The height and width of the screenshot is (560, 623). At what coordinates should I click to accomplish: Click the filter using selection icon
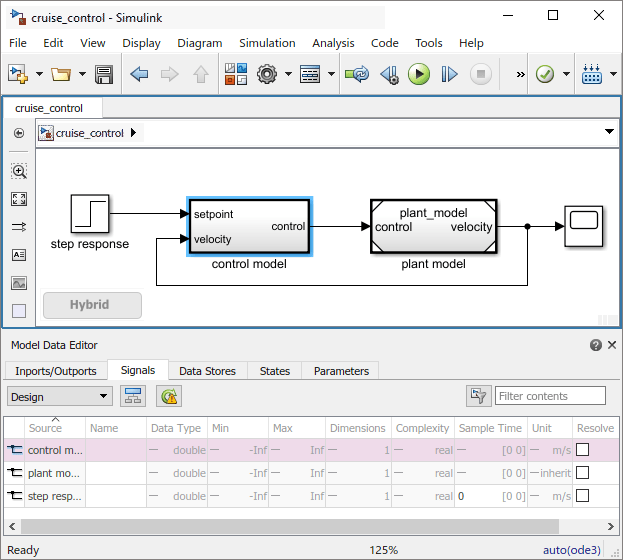pos(479,396)
